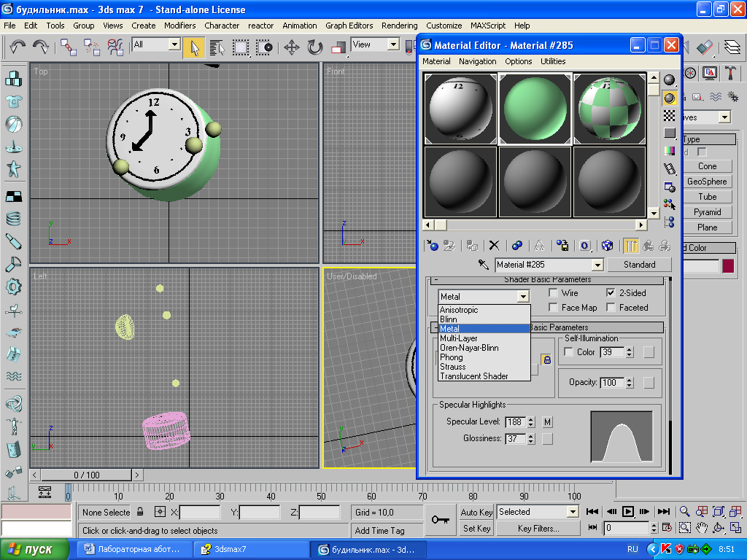Click Material Effects Channel 0 icon

pyautogui.click(x=585, y=245)
